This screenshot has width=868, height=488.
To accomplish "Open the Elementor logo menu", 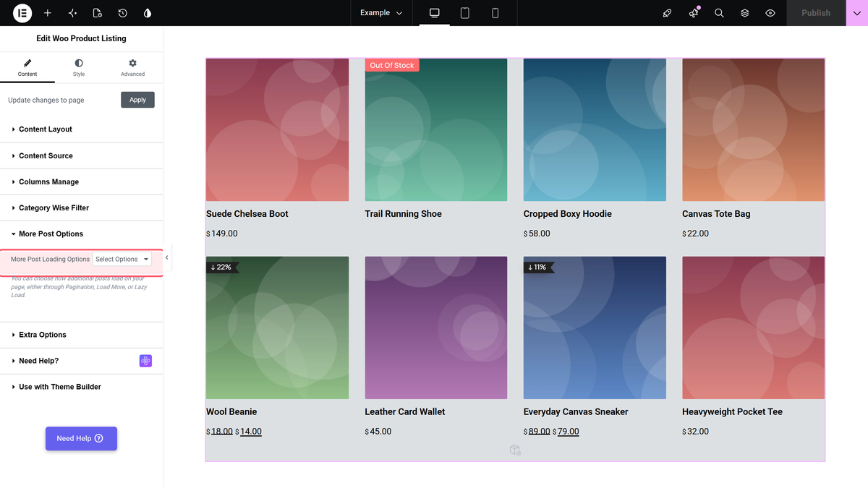I will (22, 13).
